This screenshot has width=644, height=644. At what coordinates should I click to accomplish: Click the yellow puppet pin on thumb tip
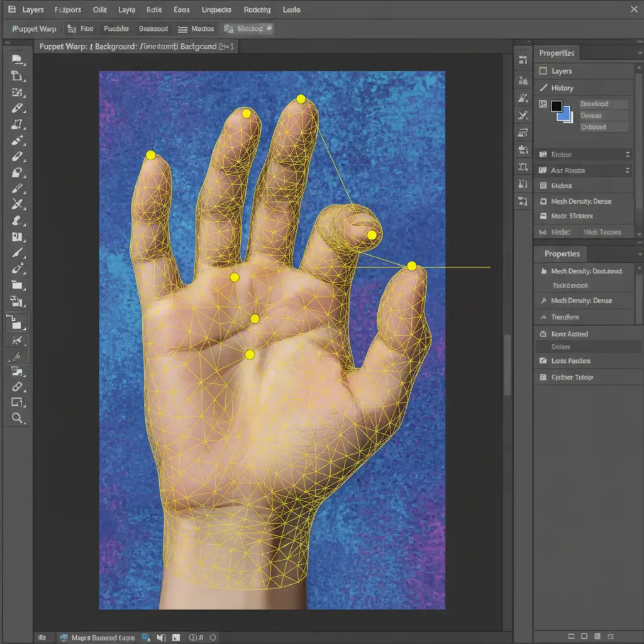point(412,266)
